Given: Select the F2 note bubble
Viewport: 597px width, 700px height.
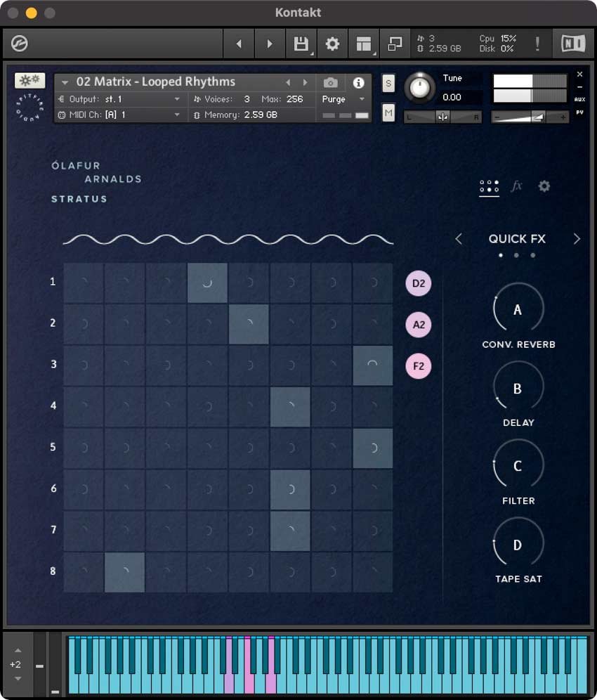Looking at the screenshot, I should tap(419, 366).
